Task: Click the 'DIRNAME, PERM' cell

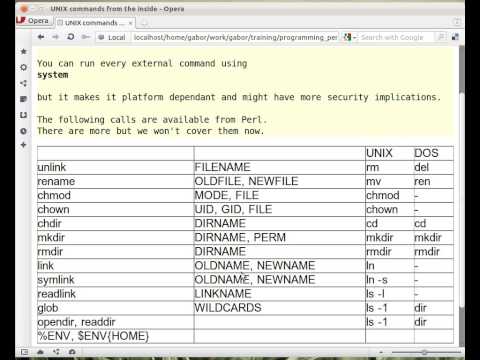Action: tap(280, 238)
